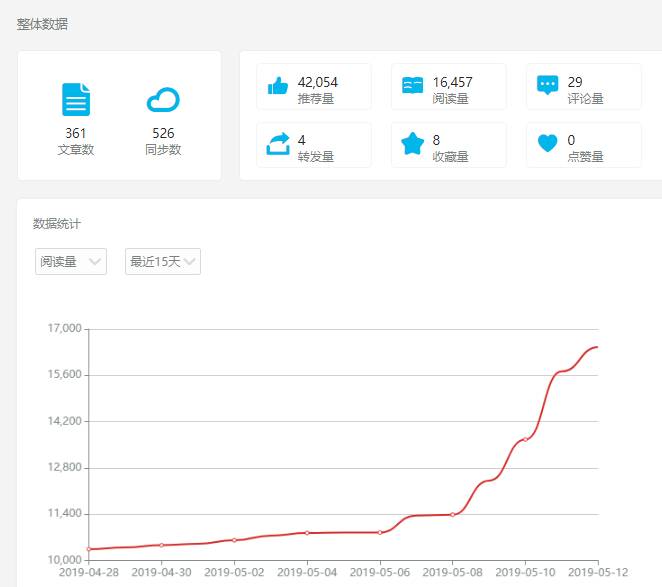Click the blue document icon above 文章数
The width and height of the screenshot is (662, 587).
pyautogui.click(x=76, y=99)
